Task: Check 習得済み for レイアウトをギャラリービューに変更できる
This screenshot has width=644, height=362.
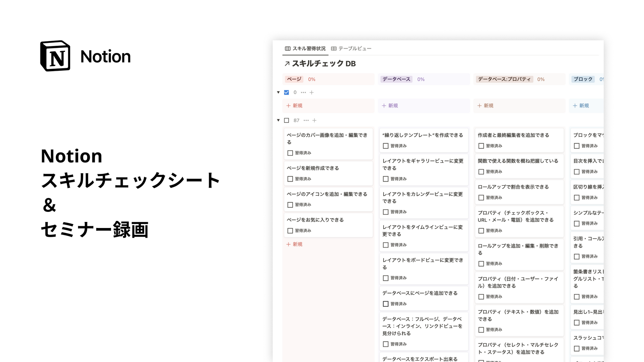Action: coord(386,179)
